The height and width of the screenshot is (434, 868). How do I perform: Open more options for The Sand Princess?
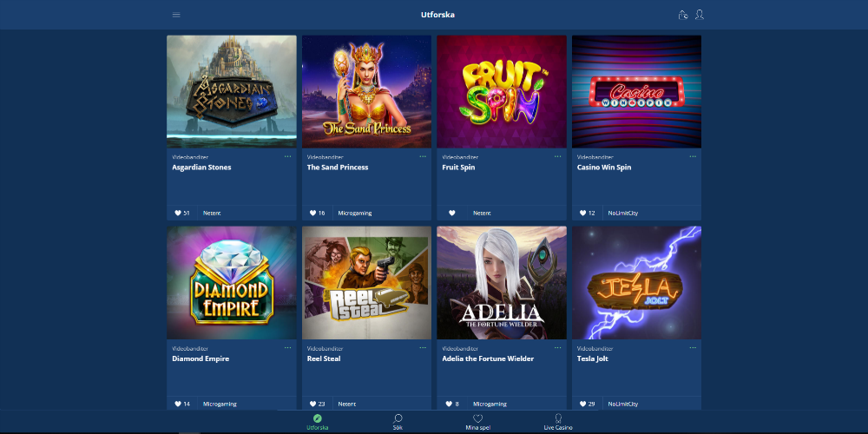(x=423, y=156)
